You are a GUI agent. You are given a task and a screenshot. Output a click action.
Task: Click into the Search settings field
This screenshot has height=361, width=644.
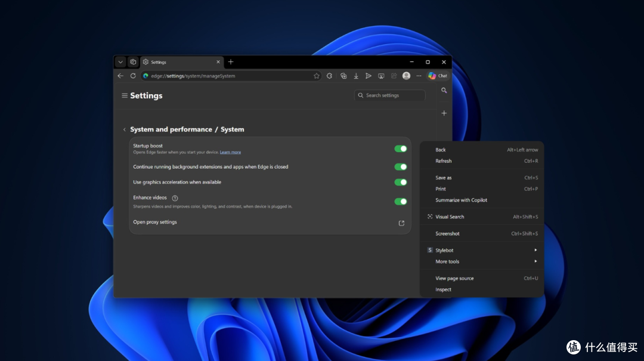(x=390, y=95)
